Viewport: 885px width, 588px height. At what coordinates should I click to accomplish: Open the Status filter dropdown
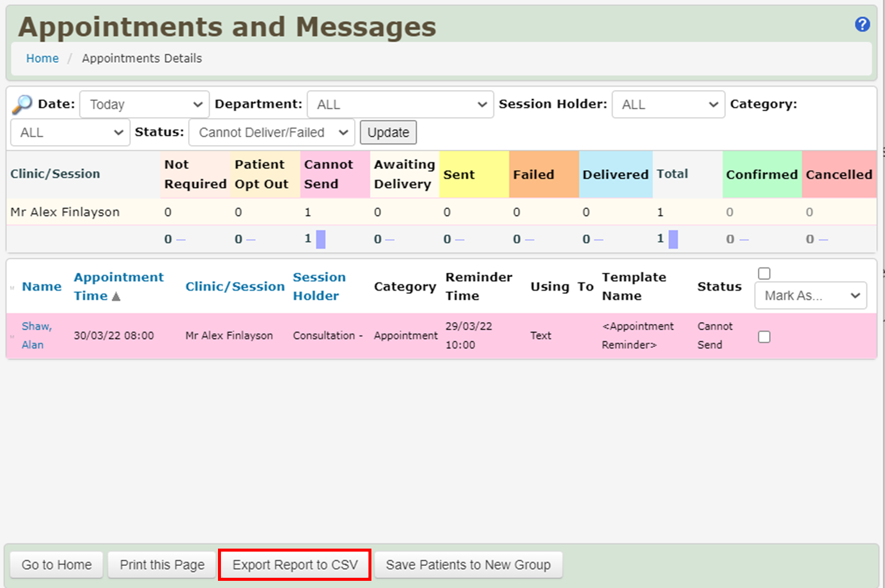(272, 133)
